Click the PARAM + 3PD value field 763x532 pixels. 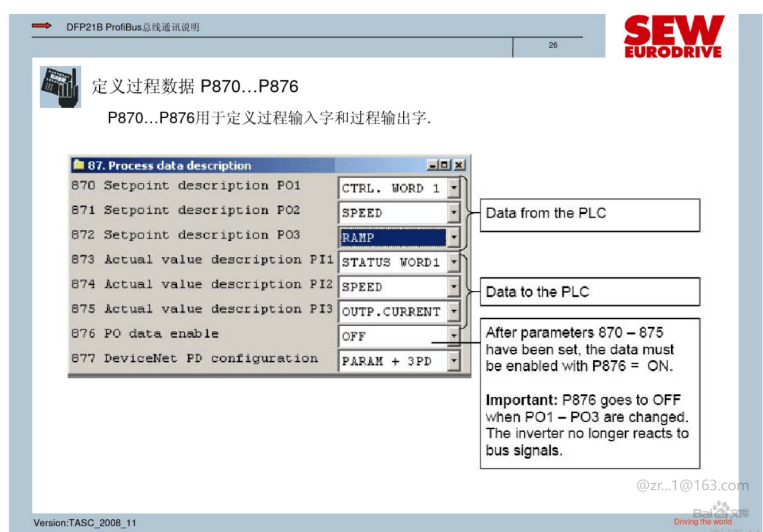(393, 361)
